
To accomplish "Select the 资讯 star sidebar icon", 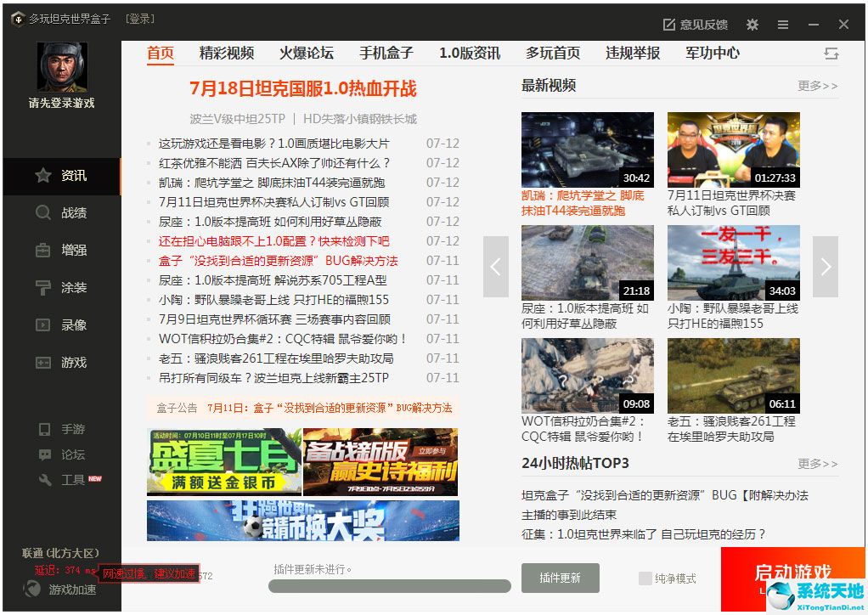I will pyautogui.click(x=43, y=176).
